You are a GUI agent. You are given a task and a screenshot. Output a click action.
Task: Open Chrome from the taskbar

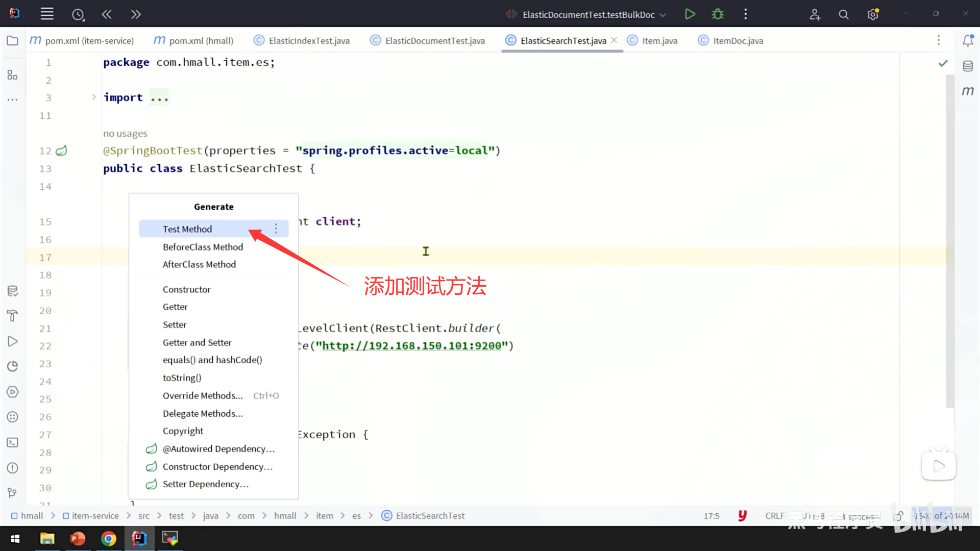pos(108,538)
